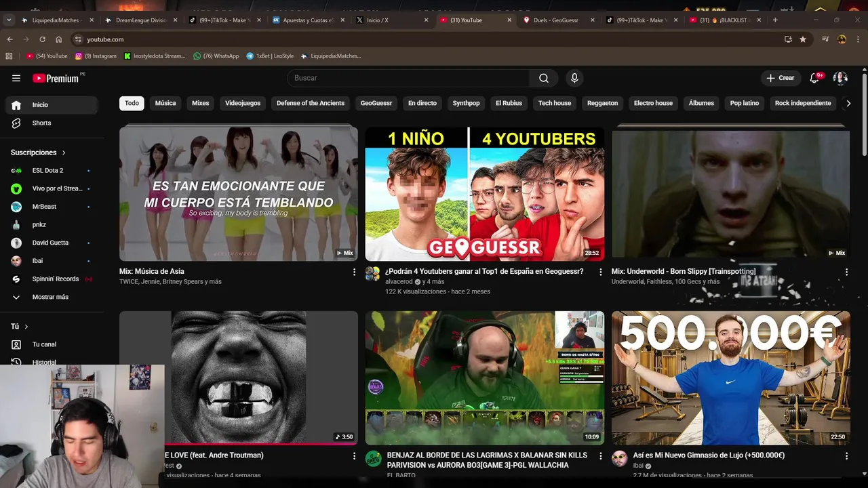Open options menu for Geoguessr video

600,272
